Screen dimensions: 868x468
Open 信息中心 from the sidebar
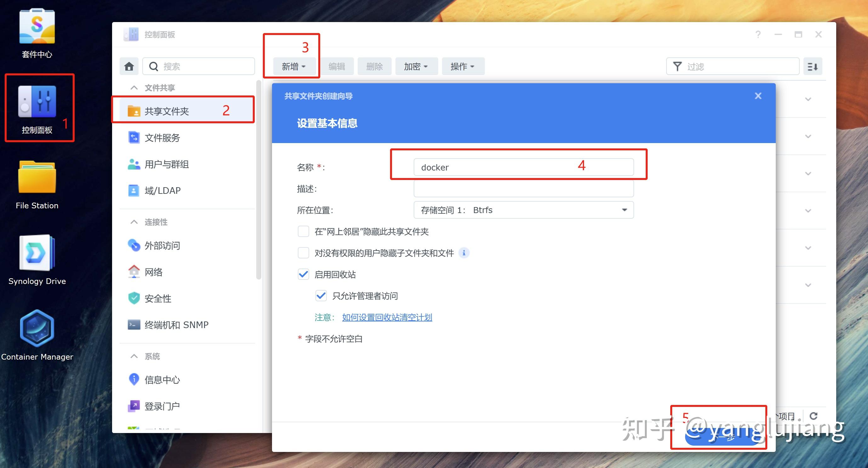(x=162, y=380)
